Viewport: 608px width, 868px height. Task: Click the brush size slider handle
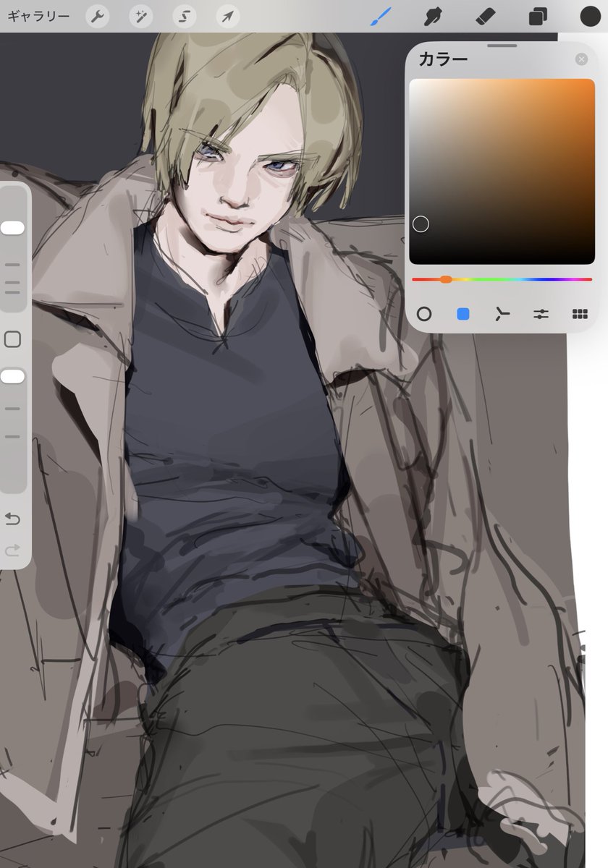12,228
